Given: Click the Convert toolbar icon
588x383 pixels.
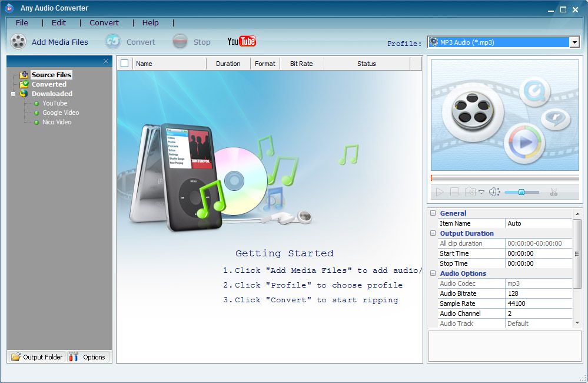Looking at the screenshot, I should (x=113, y=42).
